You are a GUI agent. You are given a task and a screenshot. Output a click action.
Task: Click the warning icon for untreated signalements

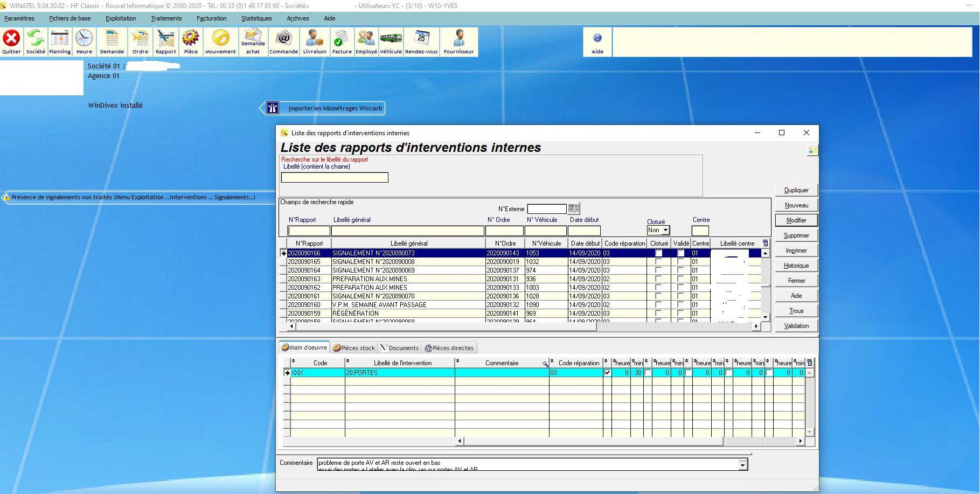click(x=6, y=198)
